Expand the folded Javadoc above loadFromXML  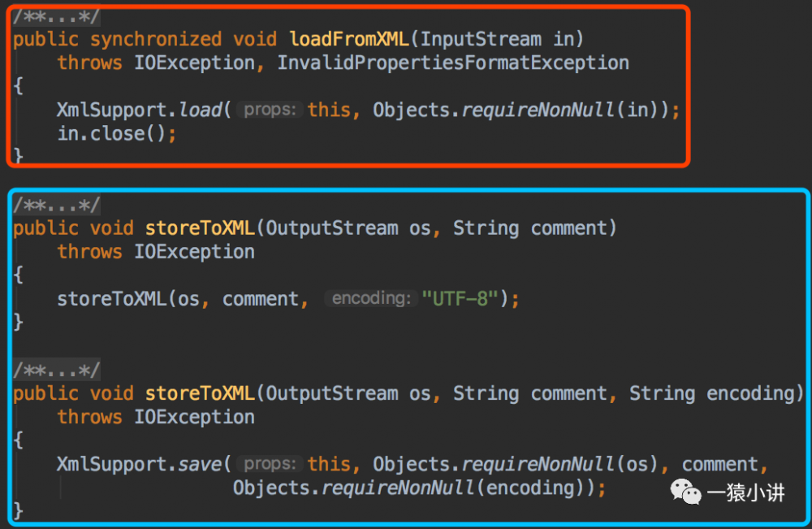(57, 16)
